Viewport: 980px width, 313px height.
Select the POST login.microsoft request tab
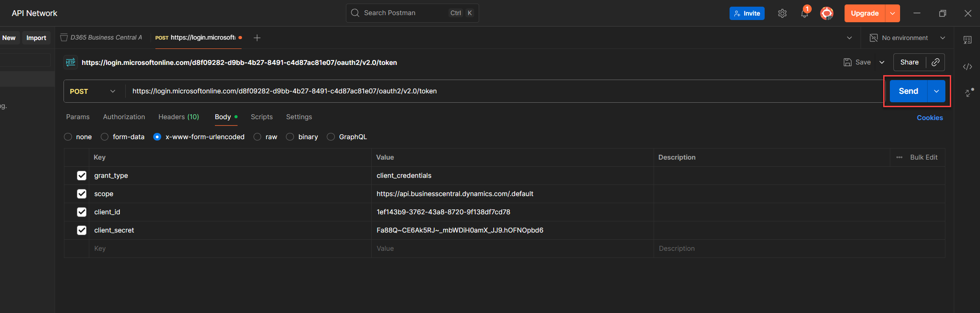(198, 38)
